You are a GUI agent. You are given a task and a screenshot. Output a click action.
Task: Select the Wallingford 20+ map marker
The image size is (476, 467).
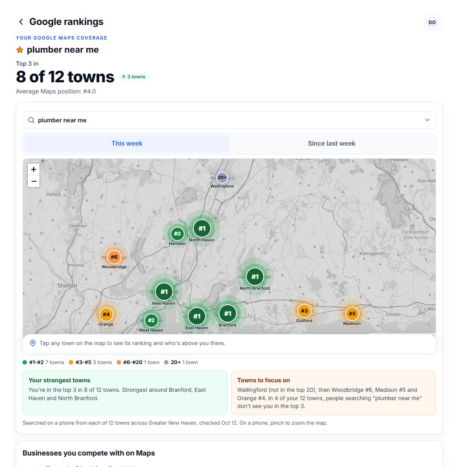222,177
